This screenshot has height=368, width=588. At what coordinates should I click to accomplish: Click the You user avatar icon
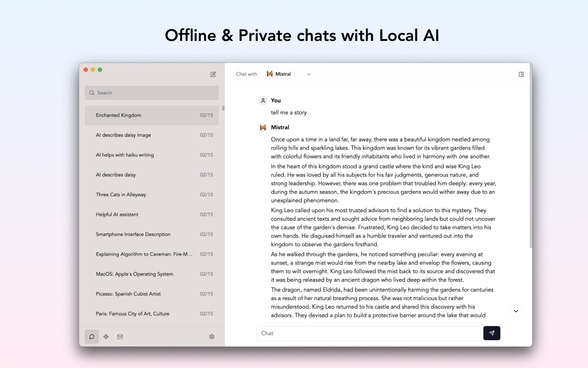[263, 100]
